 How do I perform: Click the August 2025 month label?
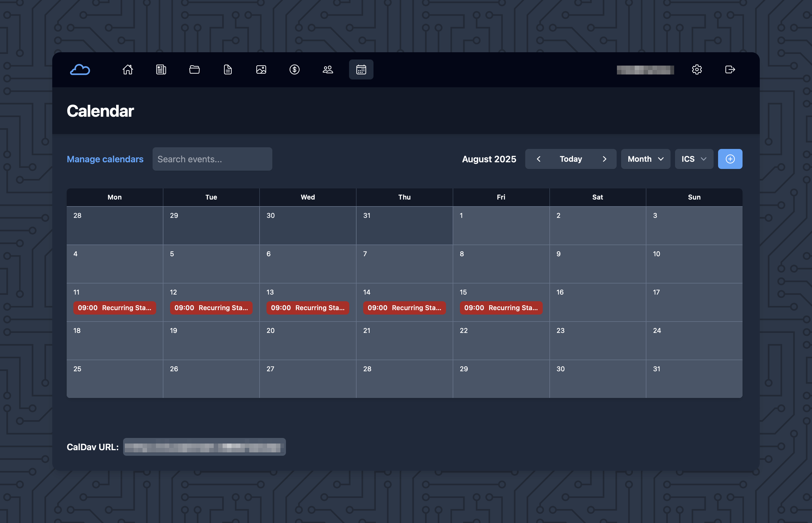(489, 159)
